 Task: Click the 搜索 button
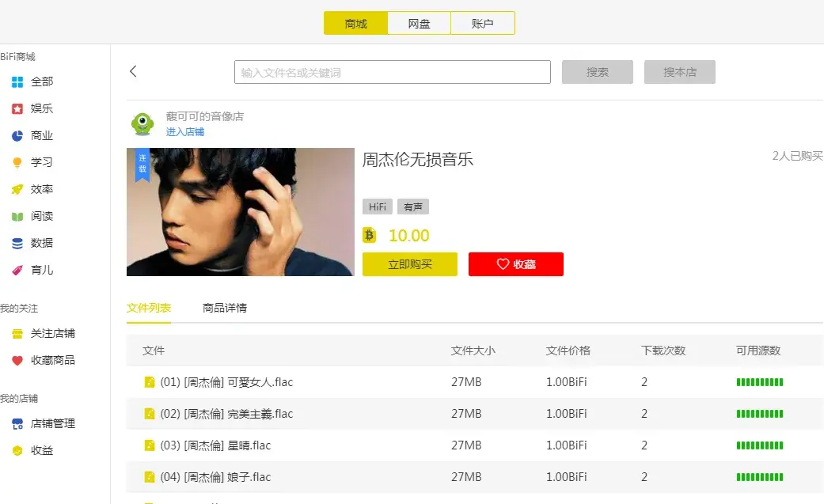(598, 72)
